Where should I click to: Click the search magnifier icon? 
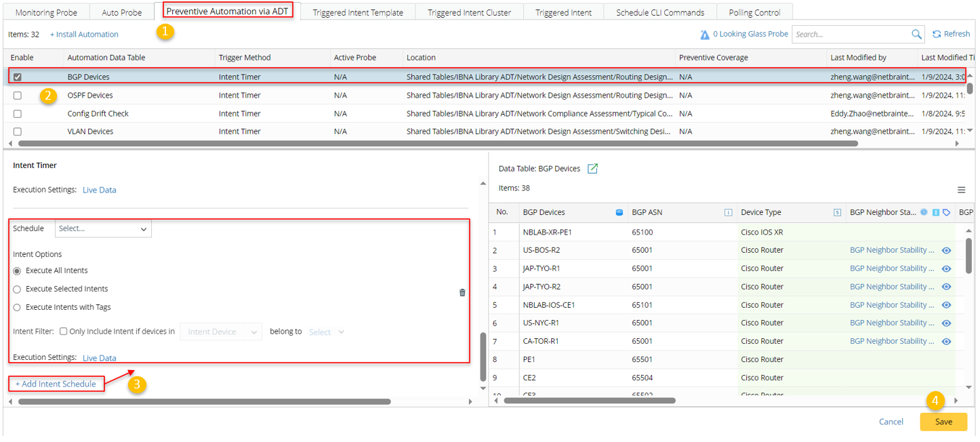(916, 35)
